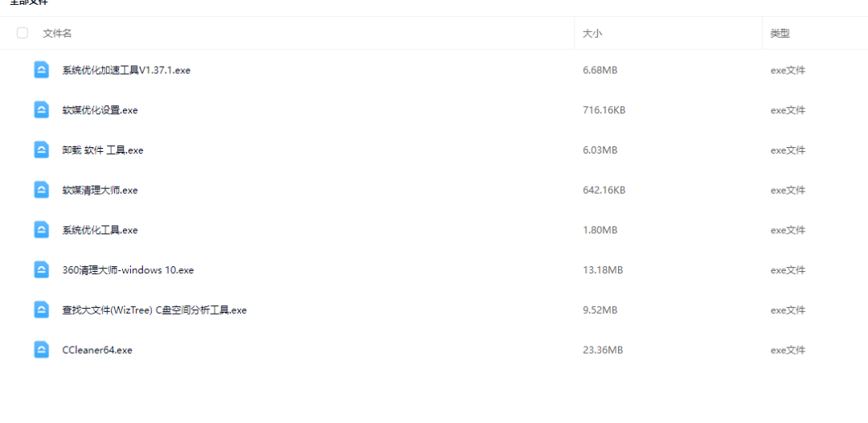Click the file icon beside 系统优化工具.exe
Screen dimensions: 868x423
tap(42, 230)
